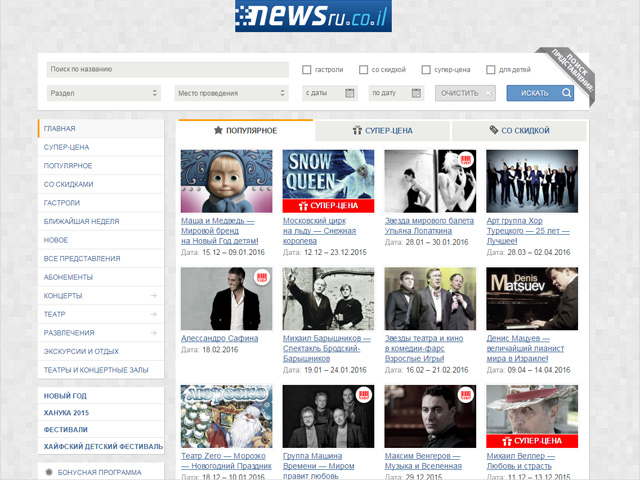Open Театры и концертные залы
Viewport: 640px width, 480px height.
[101, 370]
